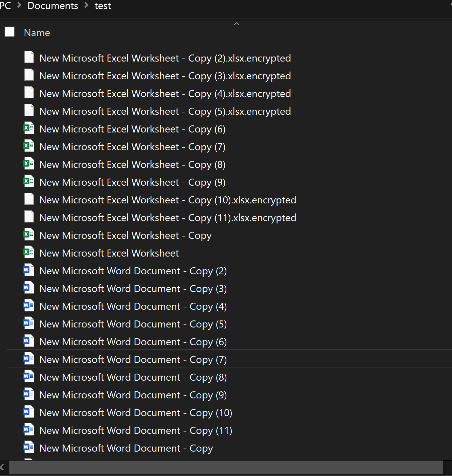Select 'Excel Worksheet - Copy (3).xlsx.encrypted' file name
Screen dimensions: 452x476
click(x=165, y=76)
